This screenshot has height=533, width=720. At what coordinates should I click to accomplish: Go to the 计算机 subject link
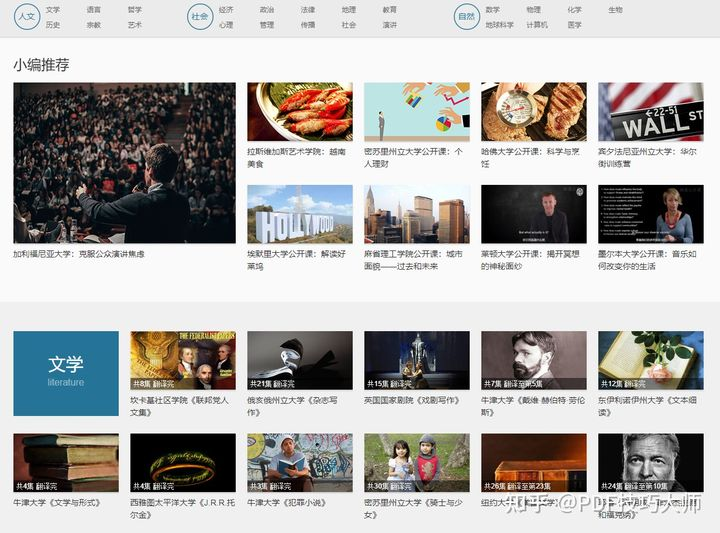click(x=537, y=25)
